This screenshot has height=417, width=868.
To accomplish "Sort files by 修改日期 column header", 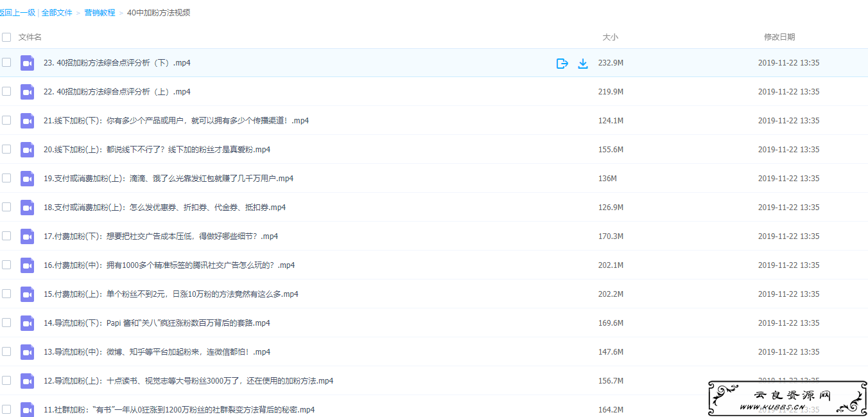I will (x=779, y=37).
